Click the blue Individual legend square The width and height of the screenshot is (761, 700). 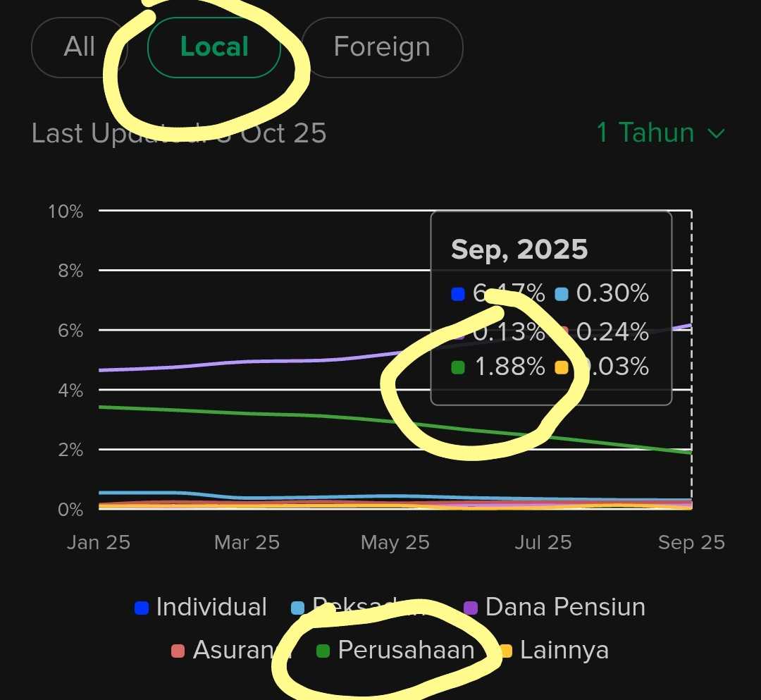point(142,608)
